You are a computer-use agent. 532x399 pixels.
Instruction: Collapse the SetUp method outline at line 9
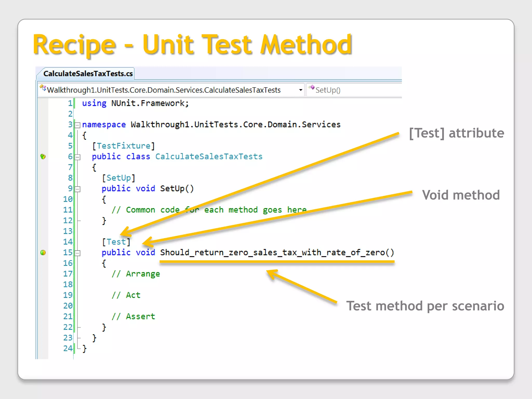click(x=77, y=189)
